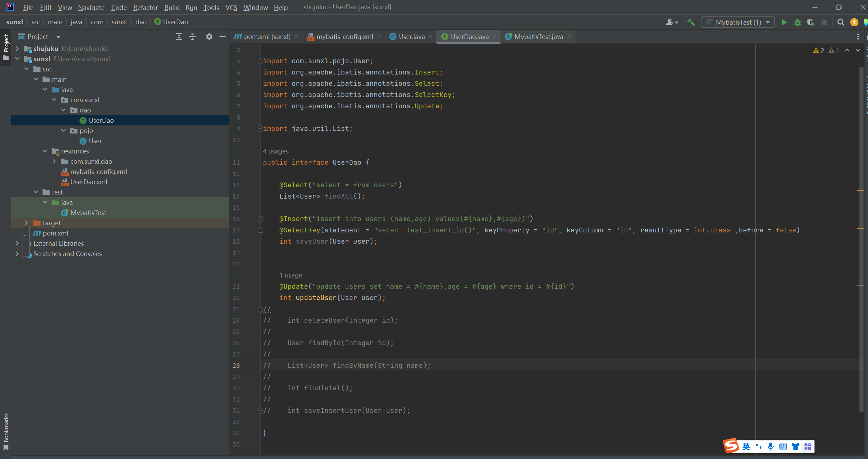Hide the Project tool window
868x459 pixels.
[223, 37]
